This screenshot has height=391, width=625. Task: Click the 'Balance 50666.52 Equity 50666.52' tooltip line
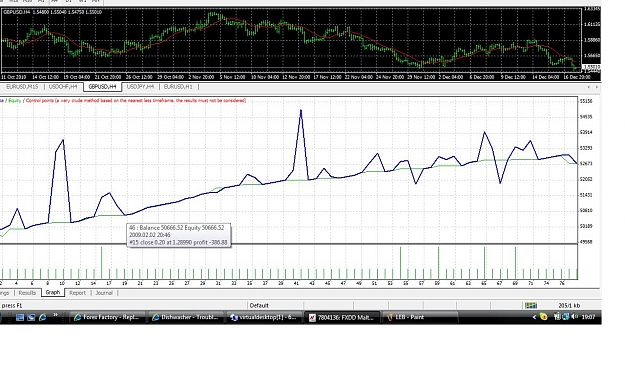182,228
